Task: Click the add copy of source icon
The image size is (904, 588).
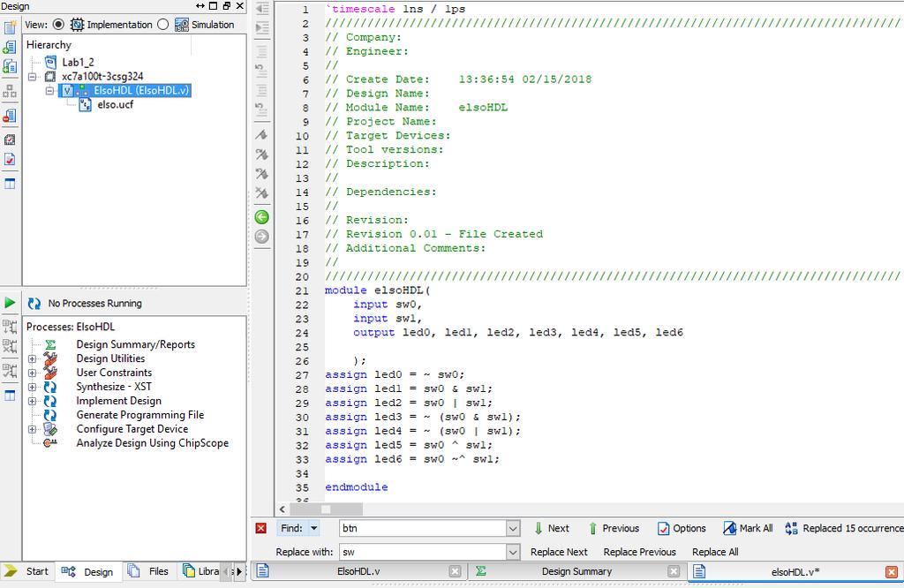Action: coord(10,66)
